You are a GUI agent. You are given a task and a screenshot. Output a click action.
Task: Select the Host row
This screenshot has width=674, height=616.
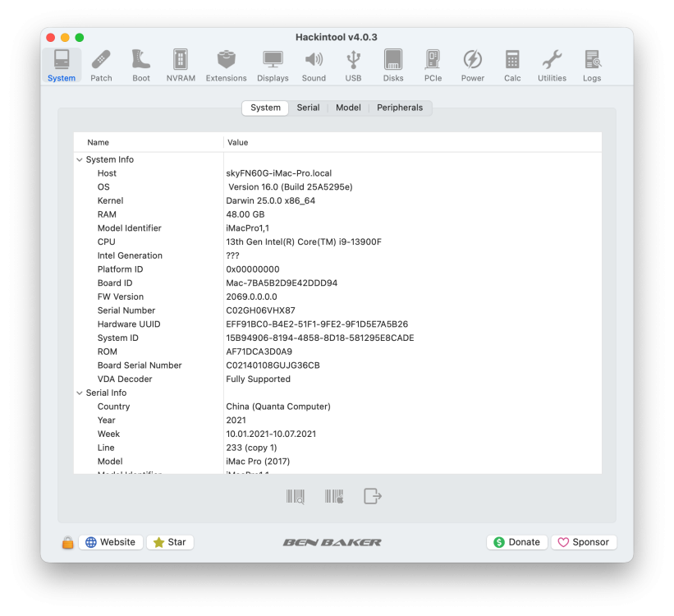[338, 173]
